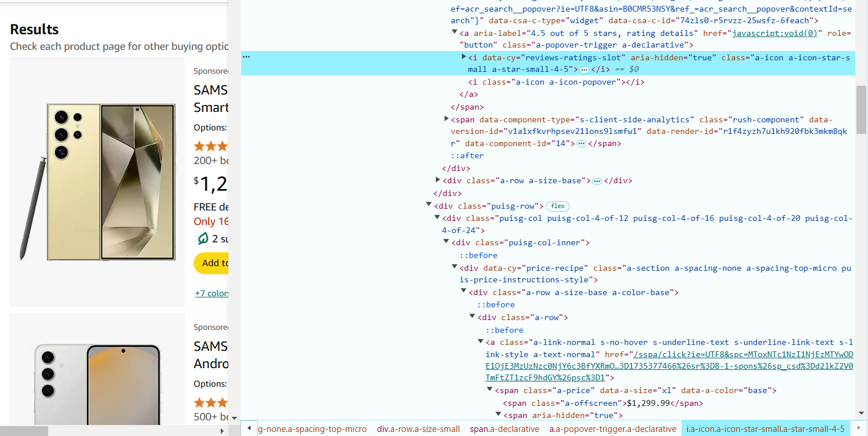Click the page's vertical scrollbar down arrow

point(234,417)
